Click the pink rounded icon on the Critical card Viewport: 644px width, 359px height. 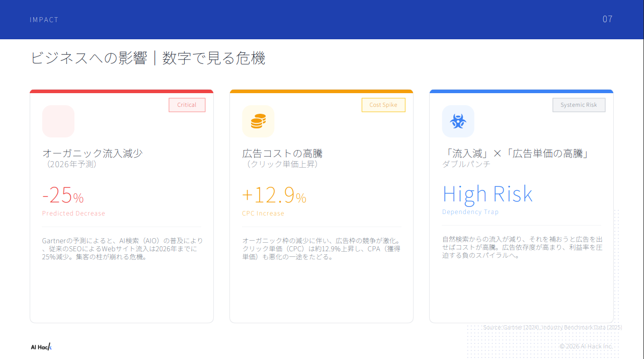(58, 121)
